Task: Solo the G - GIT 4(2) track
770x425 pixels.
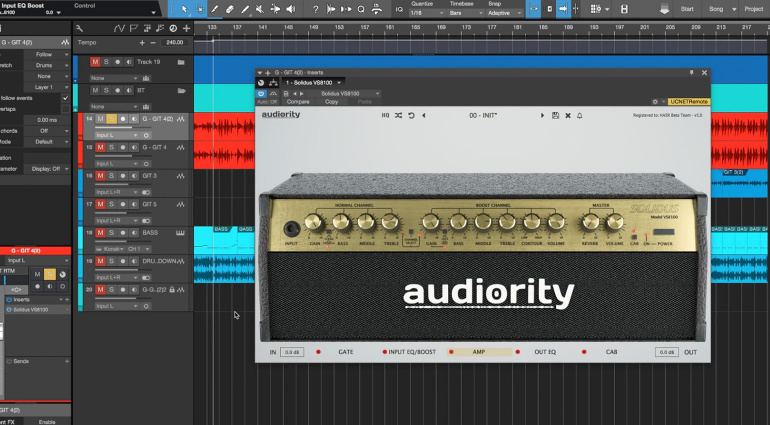Action: [x=111, y=119]
